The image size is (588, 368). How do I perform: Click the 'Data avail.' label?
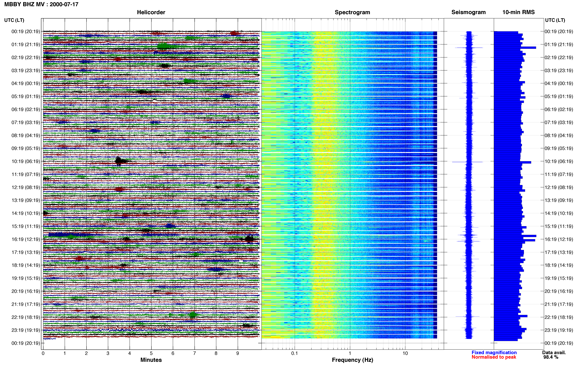point(554,352)
